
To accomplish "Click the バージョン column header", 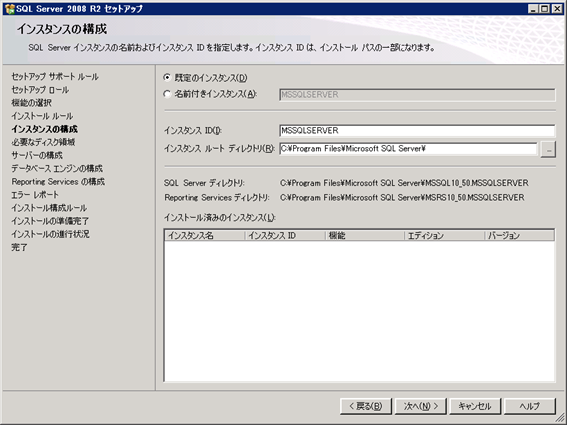I will [x=519, y=236].
